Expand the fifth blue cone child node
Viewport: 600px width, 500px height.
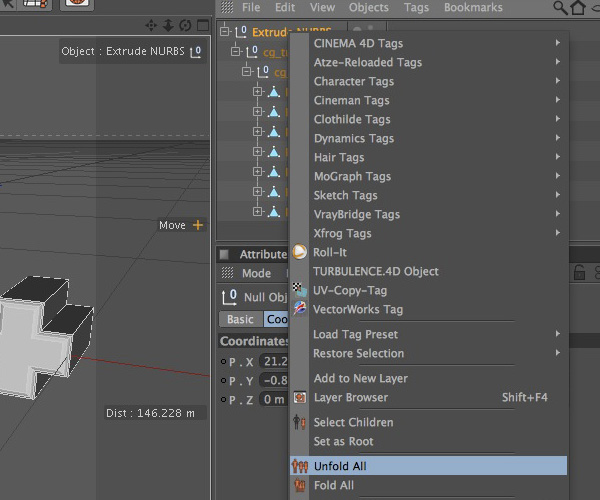[258, 171]
